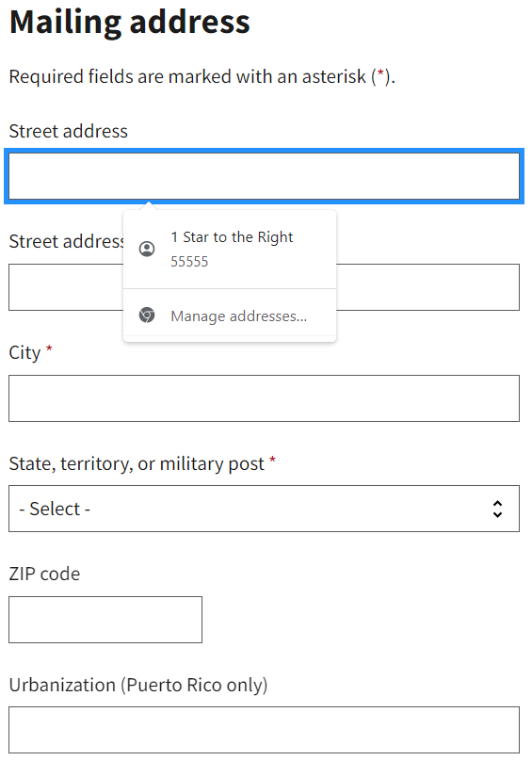Click the City label
Screen dimensions: 532x777
tap(24, 353)
